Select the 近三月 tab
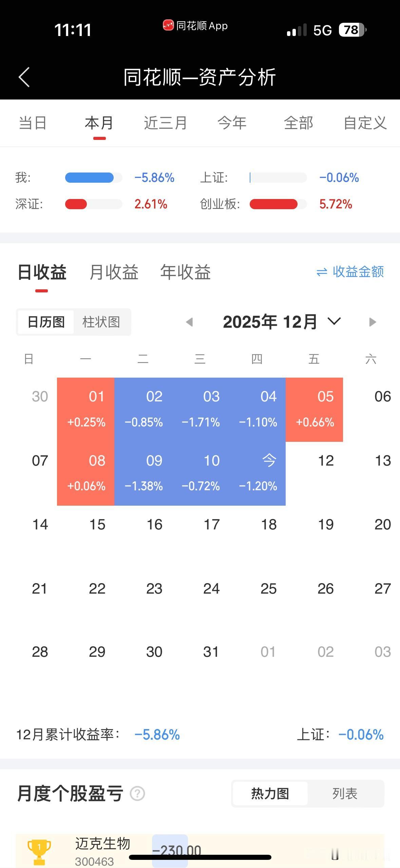The height and width of the screenshot is (868, 400). point(166,123)
